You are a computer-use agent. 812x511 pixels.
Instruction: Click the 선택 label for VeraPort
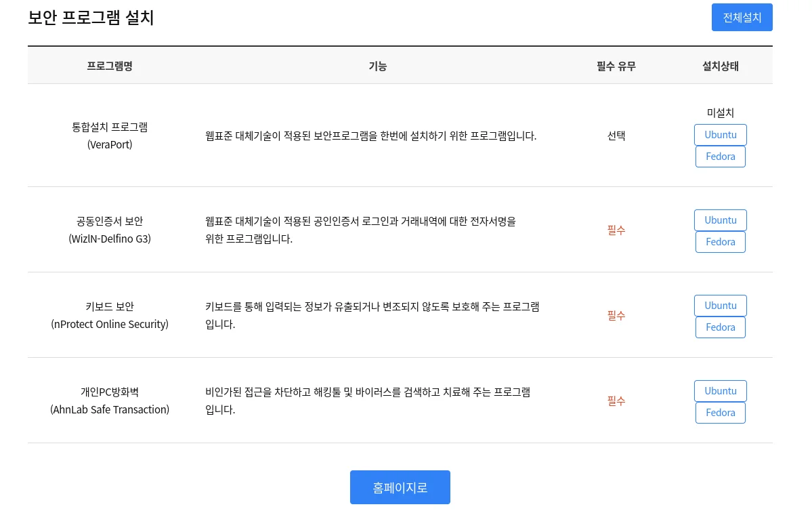616,136
